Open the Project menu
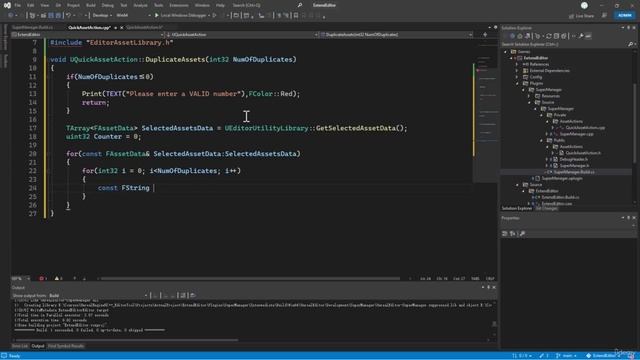 click(x=73, y=5)
